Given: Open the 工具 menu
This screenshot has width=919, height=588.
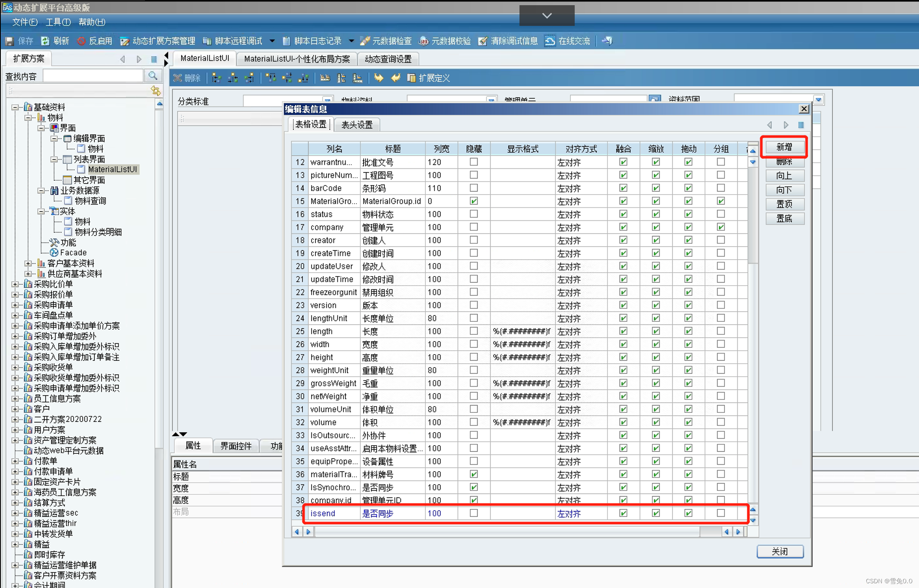Looking at the screenshot, I should (57, 22).
